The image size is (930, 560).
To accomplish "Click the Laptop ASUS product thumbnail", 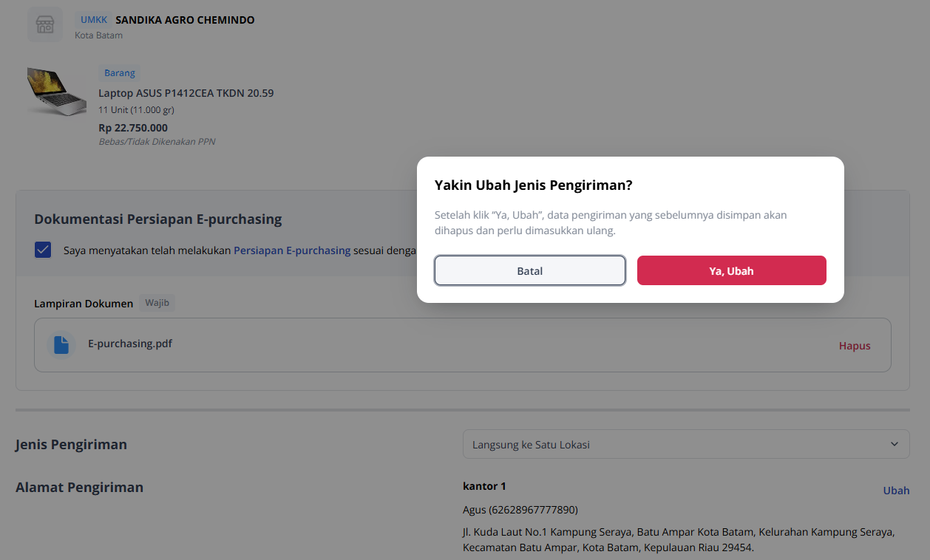I will tap(57, 91).
